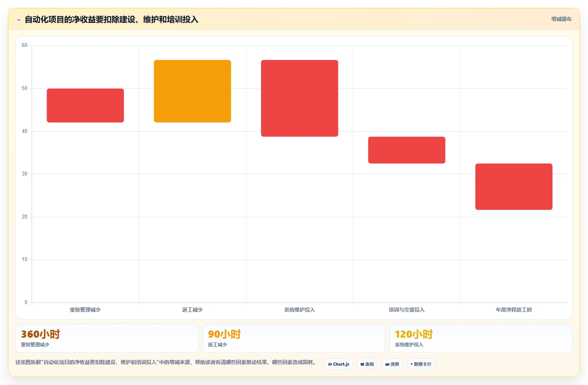The width and height of the screenshot is (588, 385).
Task: Click the x-axis label 重复整理减少
Action: coord(85,310)
